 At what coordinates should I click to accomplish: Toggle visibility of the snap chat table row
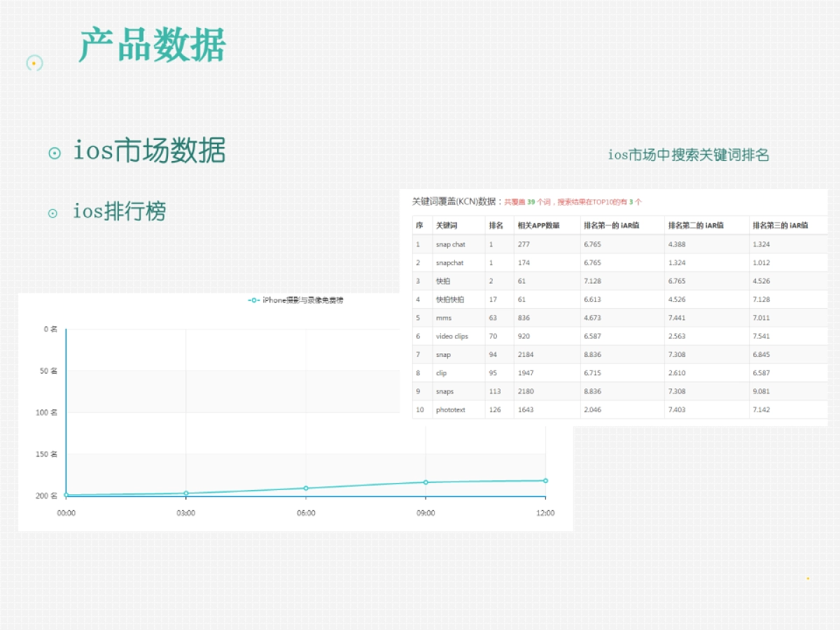coord(451,244)
